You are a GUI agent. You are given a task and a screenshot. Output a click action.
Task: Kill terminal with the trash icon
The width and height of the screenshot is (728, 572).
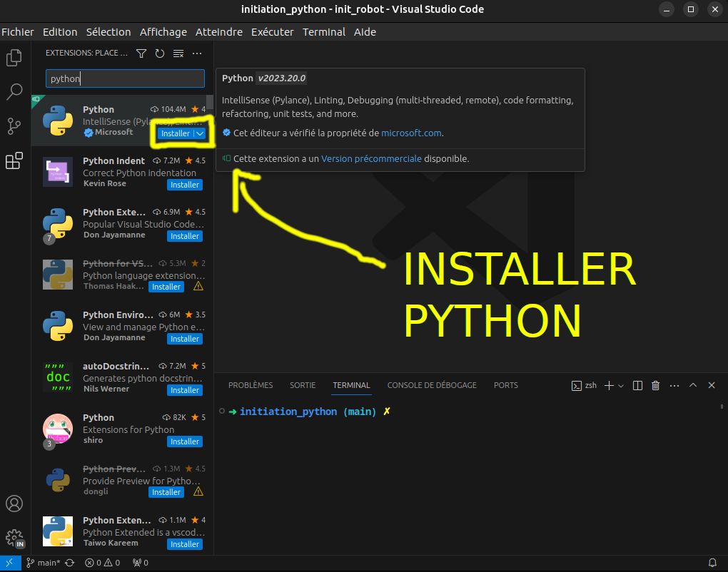(656, 386)
